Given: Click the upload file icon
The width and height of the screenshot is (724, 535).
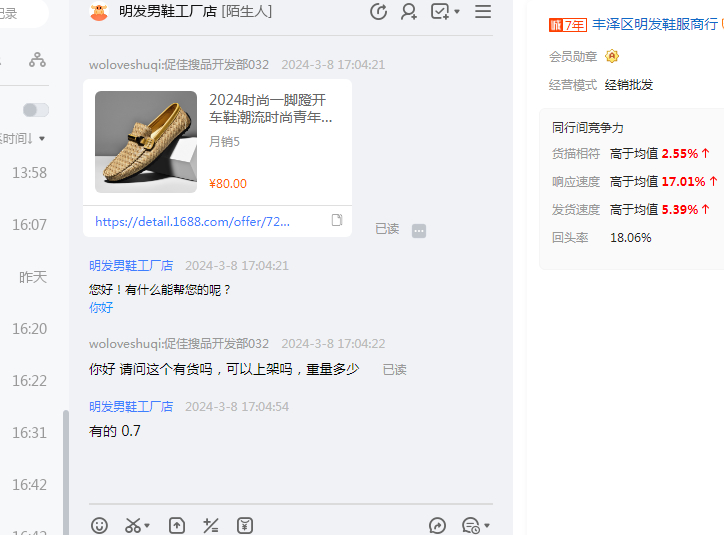Looking at the screenshot, I should tap(176, 525).
